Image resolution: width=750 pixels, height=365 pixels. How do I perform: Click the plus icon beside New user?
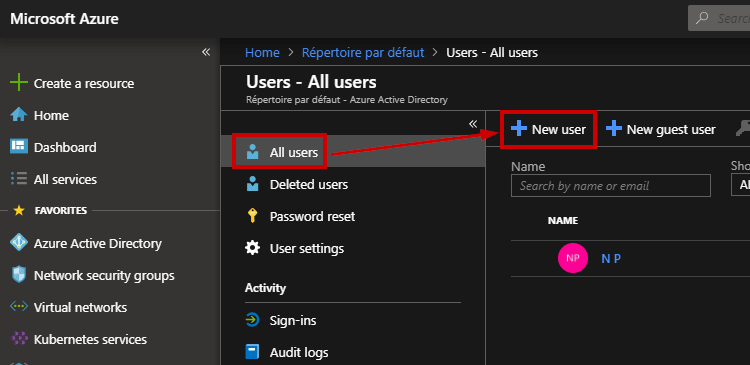point(518,129)
